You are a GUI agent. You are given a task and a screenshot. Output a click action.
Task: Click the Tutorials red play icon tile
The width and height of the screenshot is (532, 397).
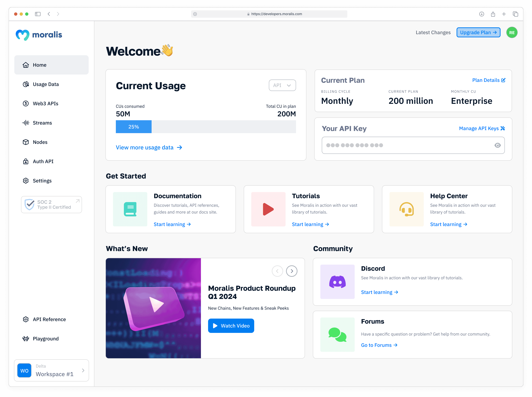coord(268,209)
